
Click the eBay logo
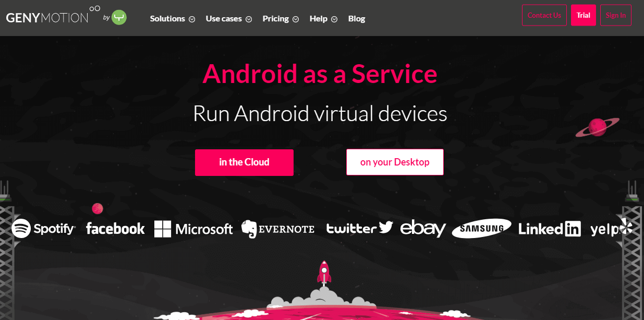(423, 228)
